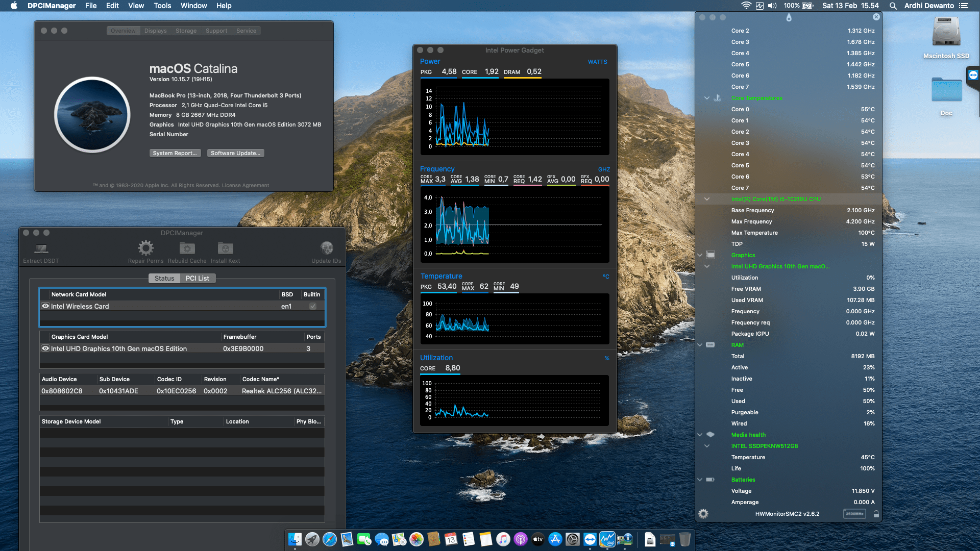This screenshot has width=980, height=551.
Task: Open Notification Center list icon
Action: [x=964, y=6]
